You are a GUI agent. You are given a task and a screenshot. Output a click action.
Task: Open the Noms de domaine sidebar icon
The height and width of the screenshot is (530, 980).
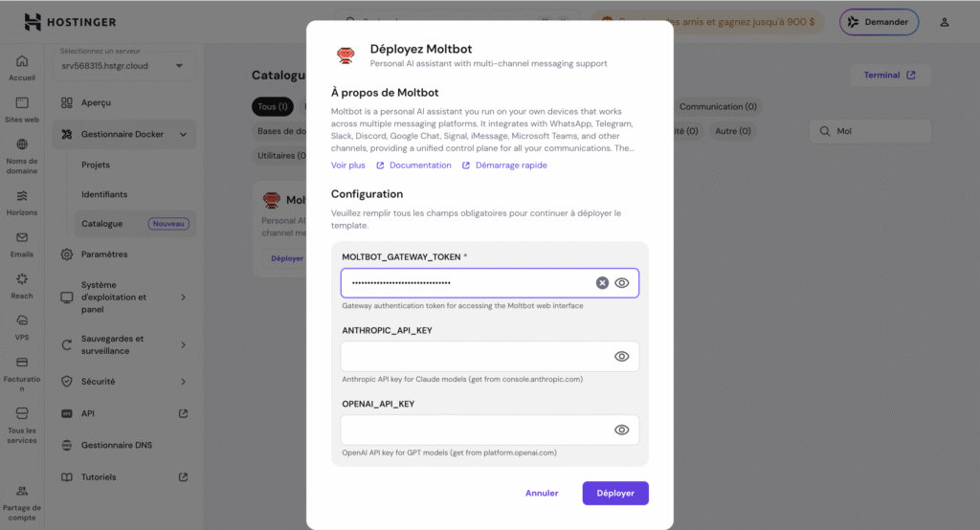pyautogui.click(x=22, y=145)
